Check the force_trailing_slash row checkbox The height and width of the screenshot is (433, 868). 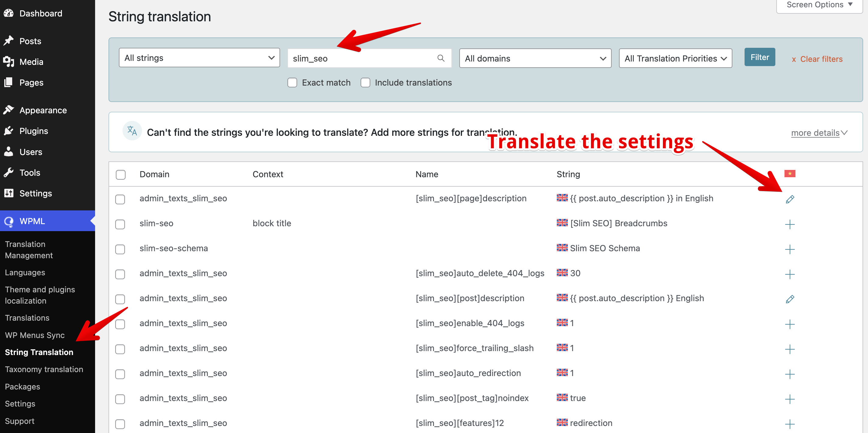[120, 349]
